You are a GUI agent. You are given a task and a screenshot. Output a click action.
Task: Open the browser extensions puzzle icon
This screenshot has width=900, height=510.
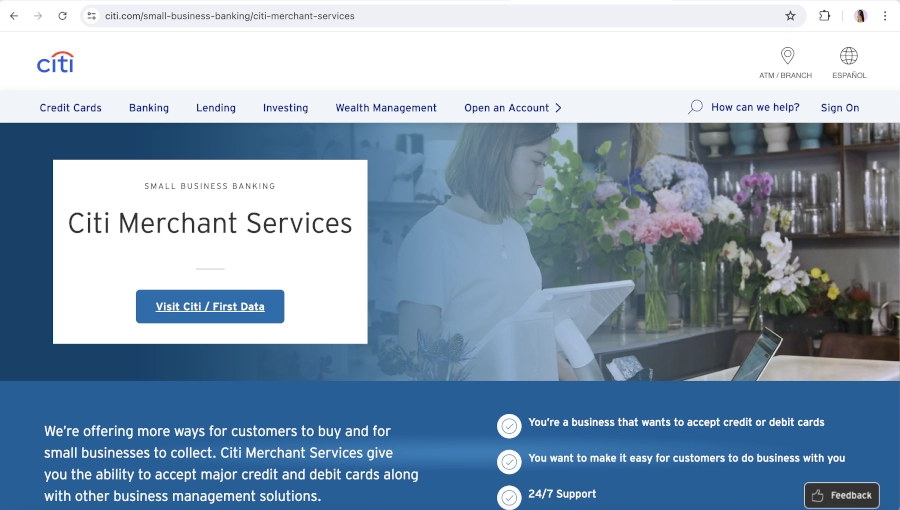click(x=824, y=16)
